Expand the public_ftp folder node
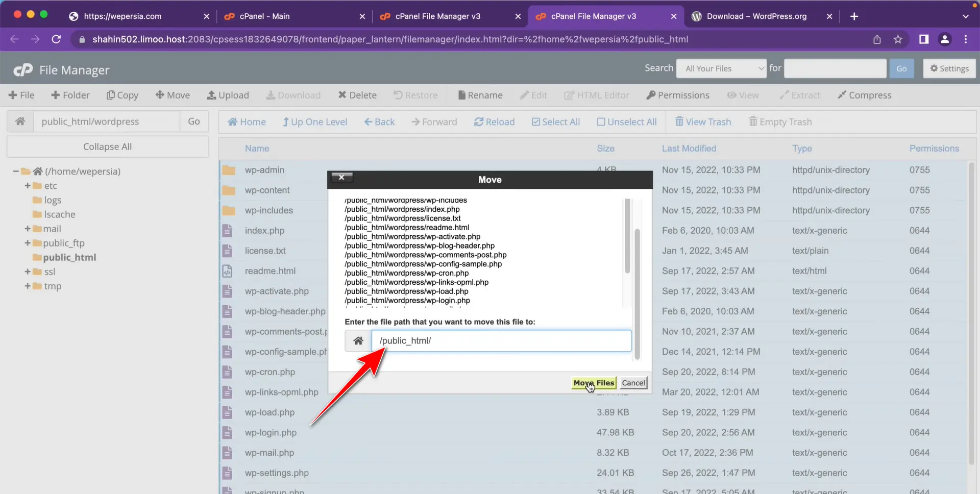This screenshot has height=494, width=980. click(x=28, y=243)
